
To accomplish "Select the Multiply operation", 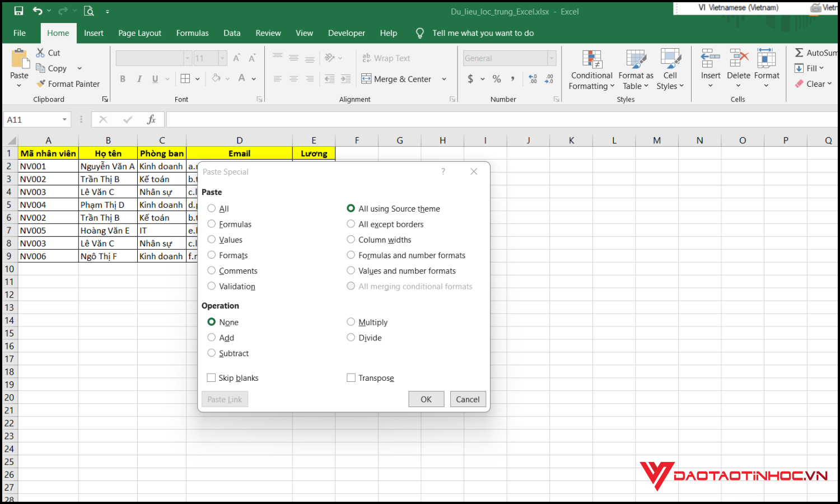I will pos(351,322).
